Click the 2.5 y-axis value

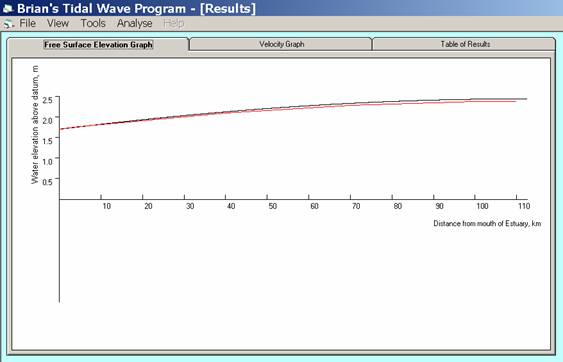(x=47, y=100)
